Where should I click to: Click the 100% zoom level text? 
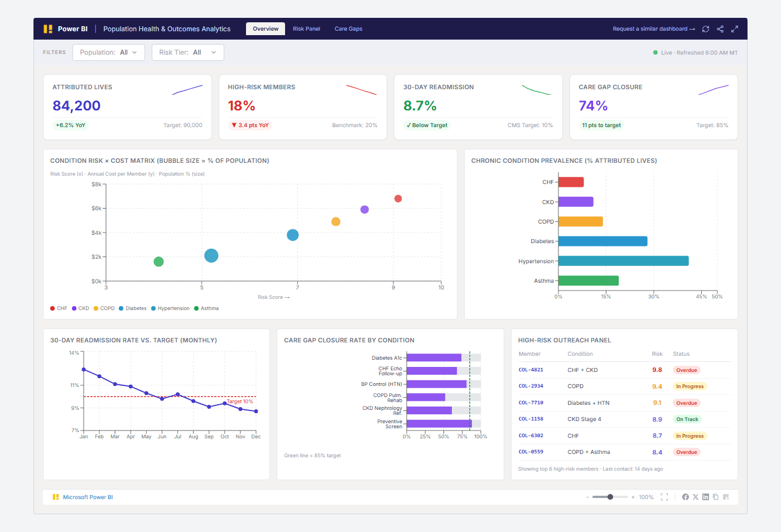click(646, 497)
